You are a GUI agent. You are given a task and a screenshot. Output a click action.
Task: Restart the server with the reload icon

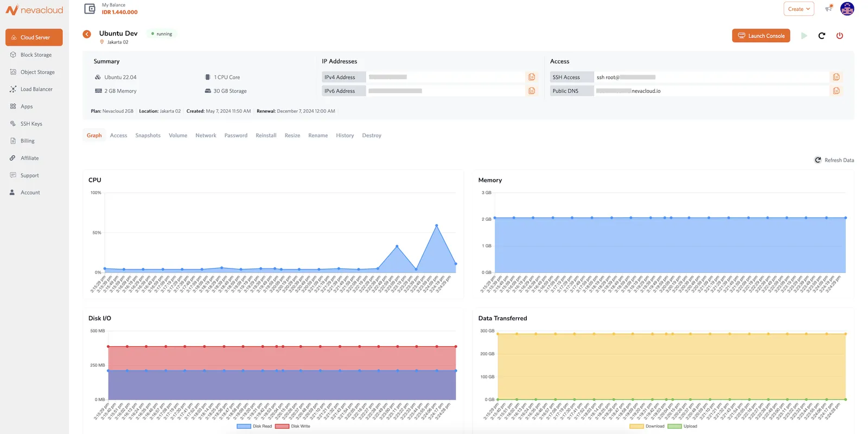coord(821,36)
